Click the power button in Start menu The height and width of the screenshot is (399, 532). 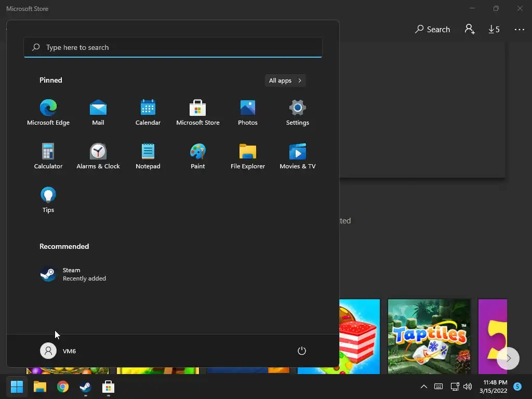click(x=302, y=351)
